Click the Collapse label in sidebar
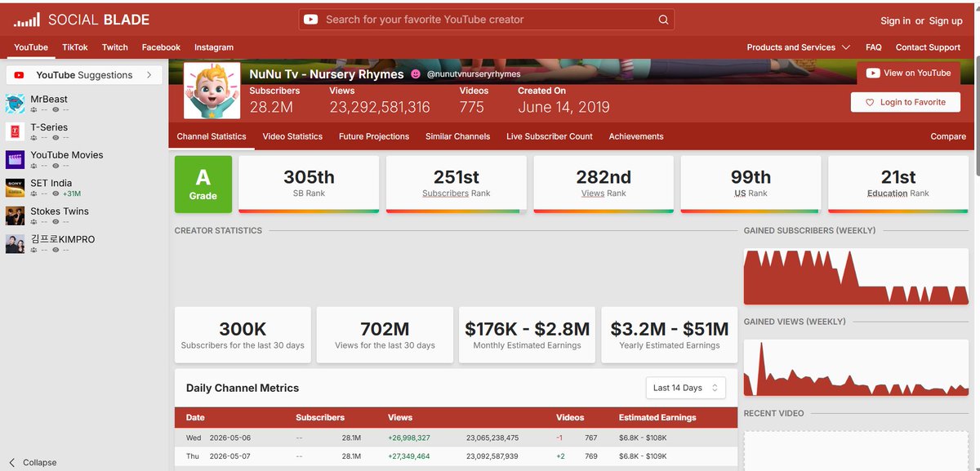Viewport: 980px width, 471px height. tap(40, 462)
